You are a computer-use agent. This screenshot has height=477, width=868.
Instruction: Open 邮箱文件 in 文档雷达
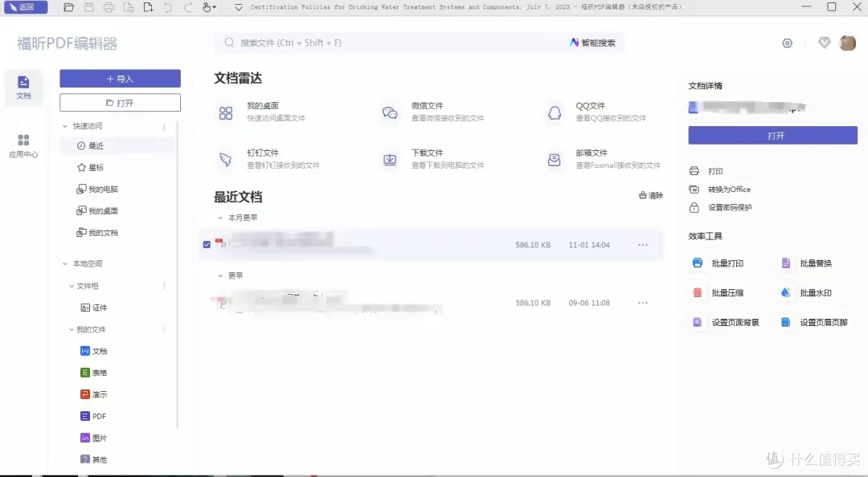point(604,159)
